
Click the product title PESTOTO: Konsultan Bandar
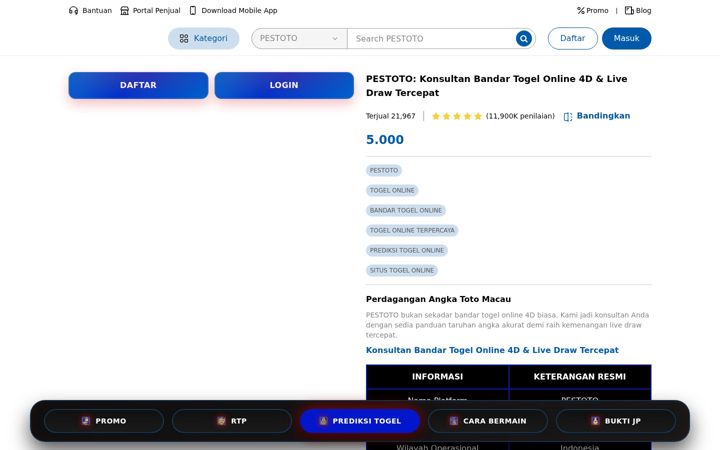(496, 86)
